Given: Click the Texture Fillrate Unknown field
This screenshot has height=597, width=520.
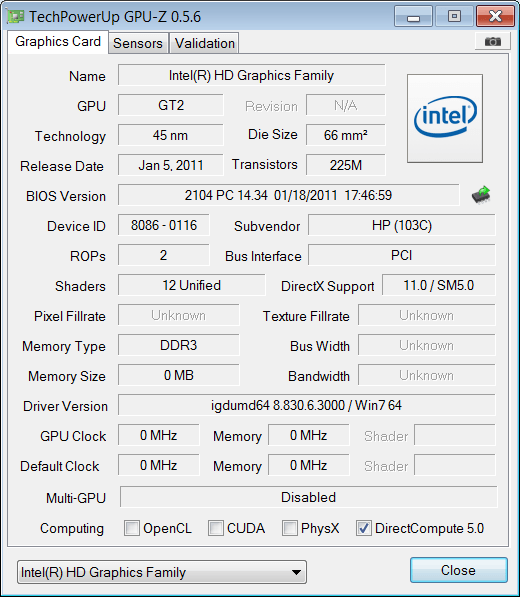Looking at the screenshot, I should click(427, 315).
